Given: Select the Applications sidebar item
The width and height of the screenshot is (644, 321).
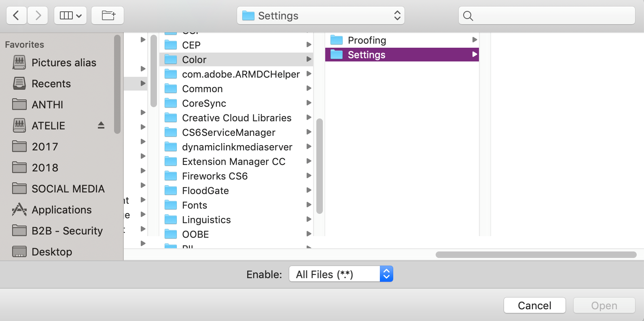Looking at the screenshot, I should [x=61, y=210].
